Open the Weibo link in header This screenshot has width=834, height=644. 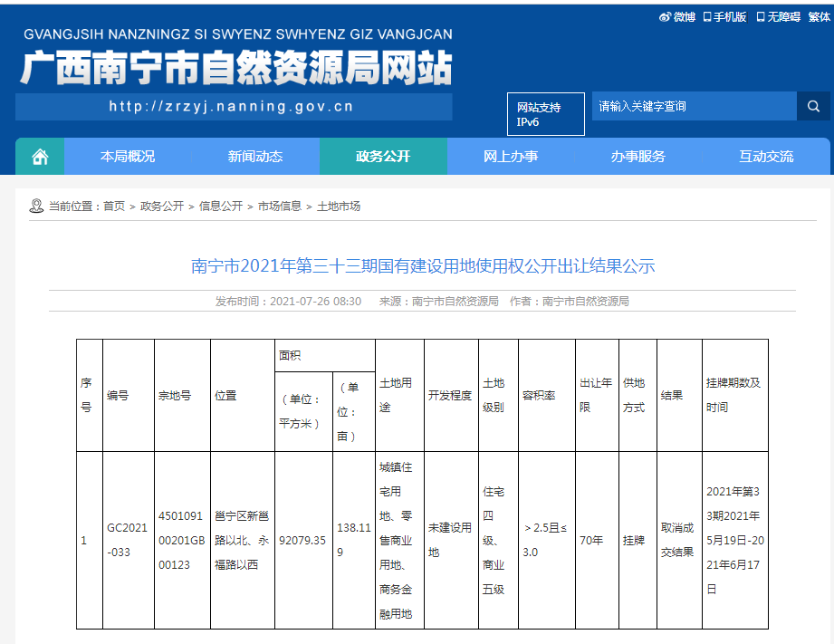pos(677,16)
